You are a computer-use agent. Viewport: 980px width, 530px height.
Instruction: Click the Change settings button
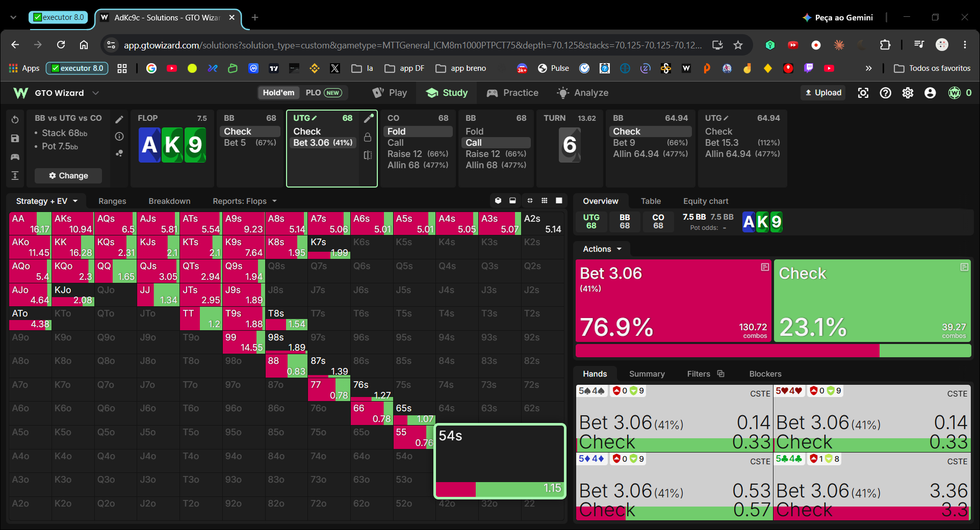[x=68, y=176]
